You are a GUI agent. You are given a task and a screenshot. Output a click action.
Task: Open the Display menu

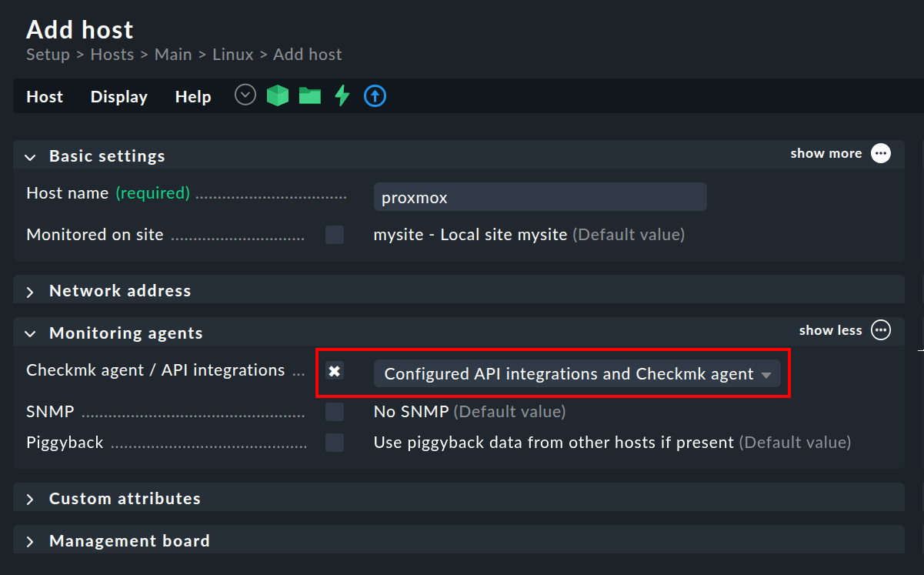click(x=118, y=96)
